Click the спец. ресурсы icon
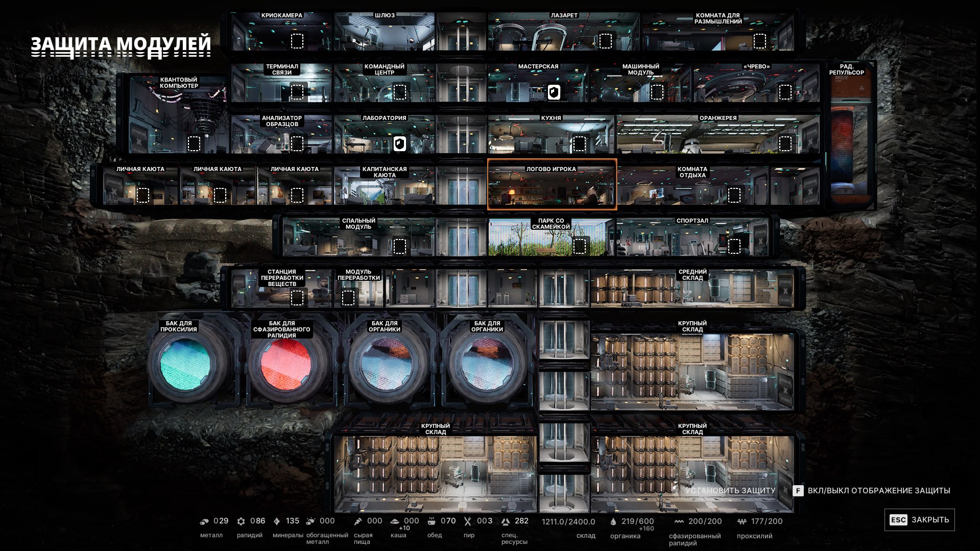This screenshot has height=551, width=980. 505,521
